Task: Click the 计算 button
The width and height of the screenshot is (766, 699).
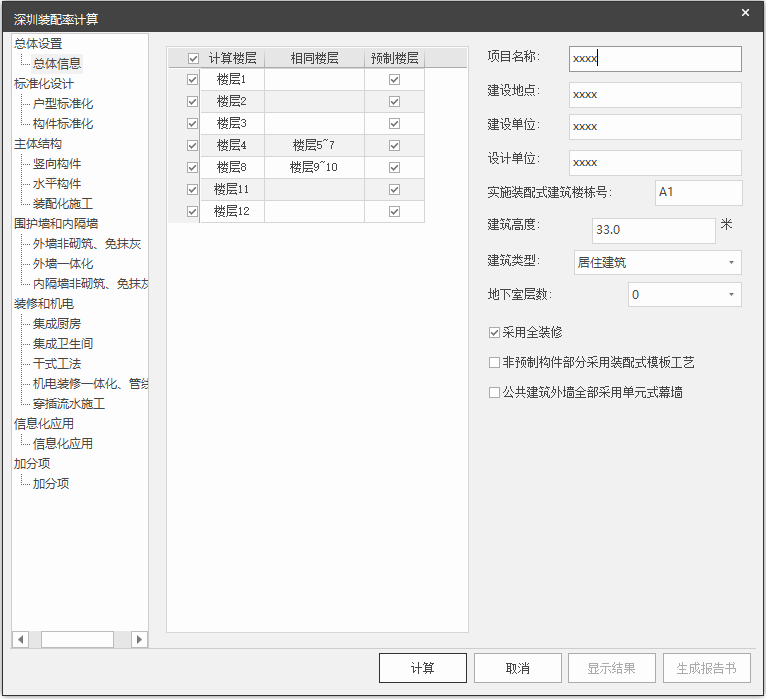Action: 423,668
